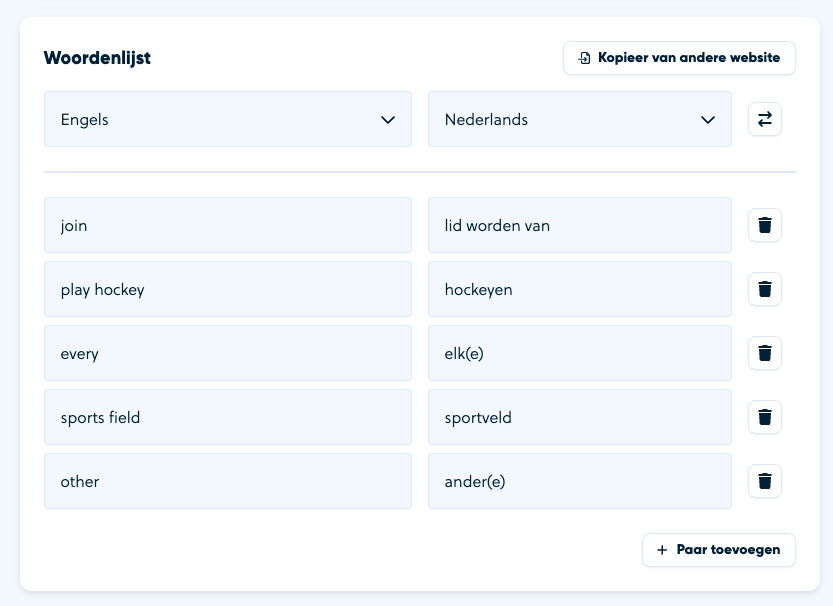The width and height of the screenshot is (833, 606).
Task: Delete the "join" word pair
Action: [x=764, y=225]
